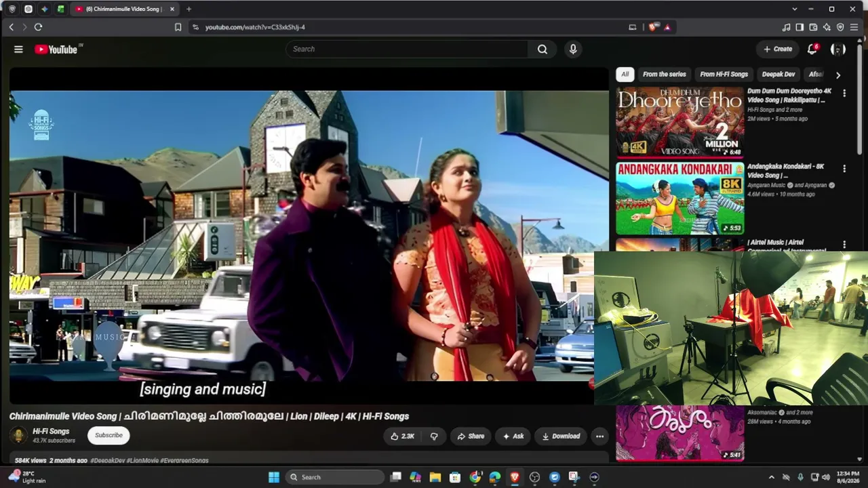Open the YouTube account avatar menu
Screen dimensions: 868x488
838,49
